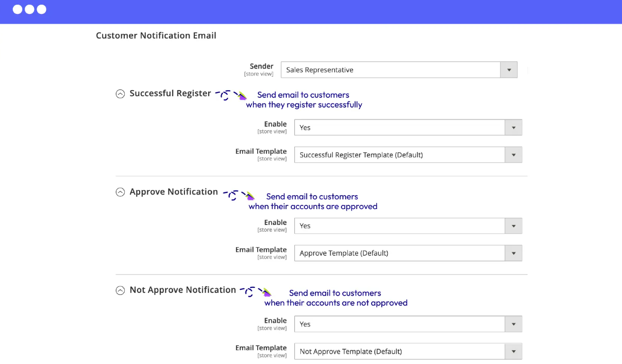The image size is (622, 364).
Task: Collapse the Approve Notification section
Action: click(120, 192)
